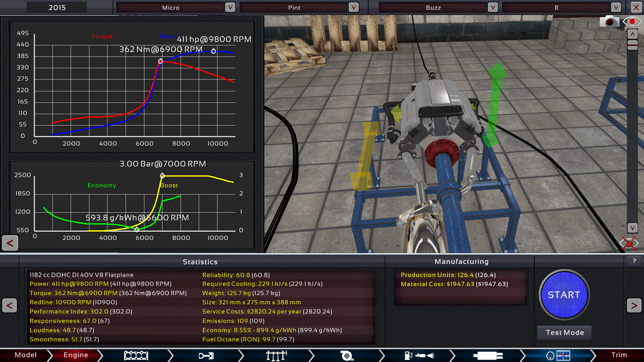This screenshot has height=362, width=644.
Task: Click the Economy legend label
Action: point(102,185)
